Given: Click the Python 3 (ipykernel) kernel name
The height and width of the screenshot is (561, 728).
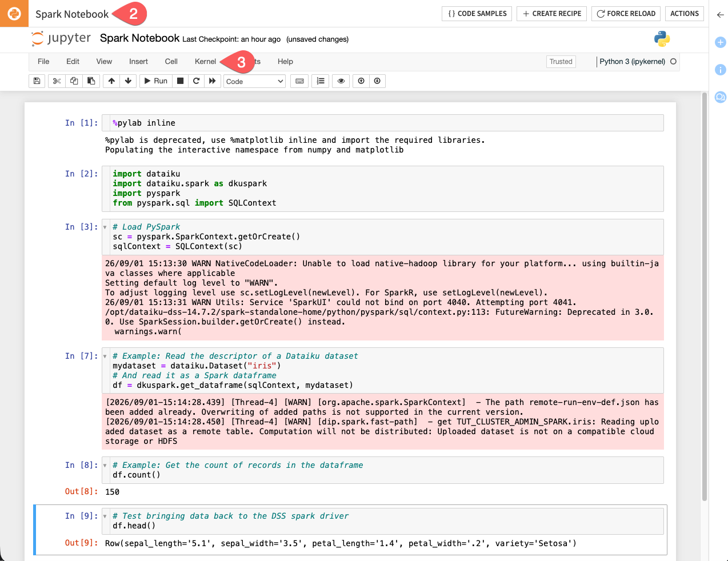Looking at the screenshot, I should click(x=632, y=62).
